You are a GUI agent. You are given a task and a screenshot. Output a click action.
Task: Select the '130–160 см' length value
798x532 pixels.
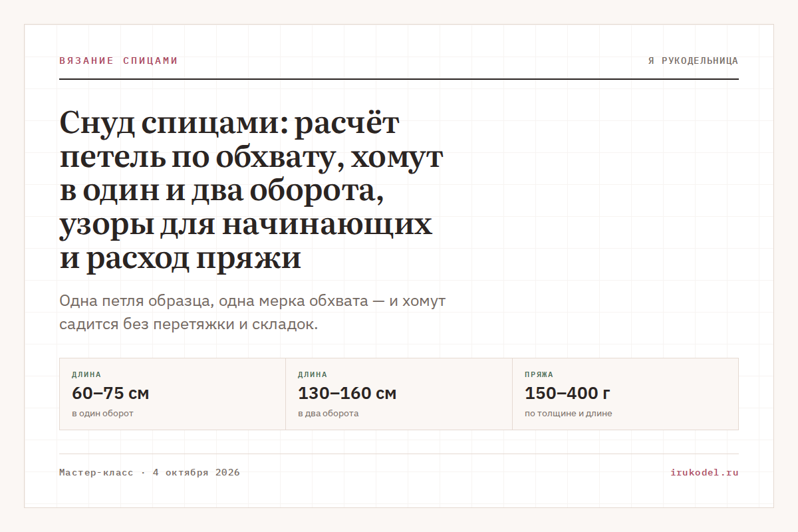click(347, 393)
